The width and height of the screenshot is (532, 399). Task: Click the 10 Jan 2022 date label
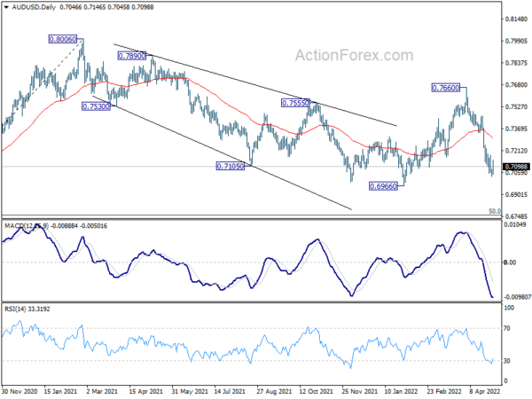coord(401,391)
